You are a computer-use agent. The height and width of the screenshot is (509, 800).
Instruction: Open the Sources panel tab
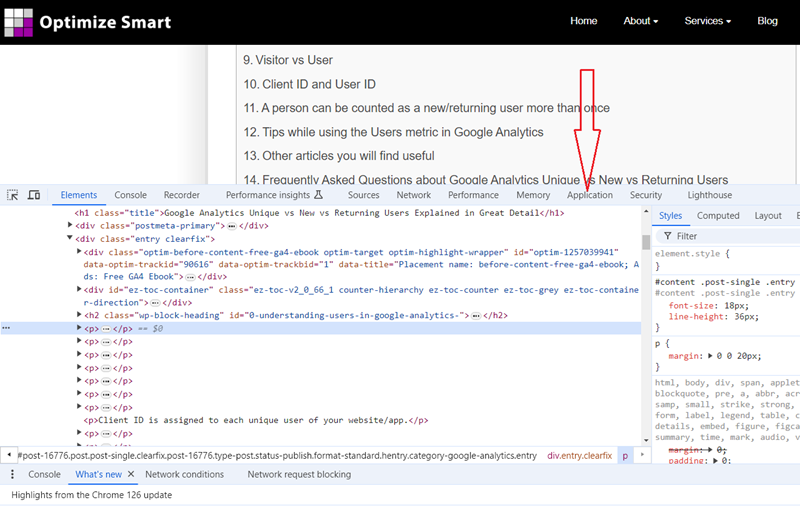tap(364, 195)
